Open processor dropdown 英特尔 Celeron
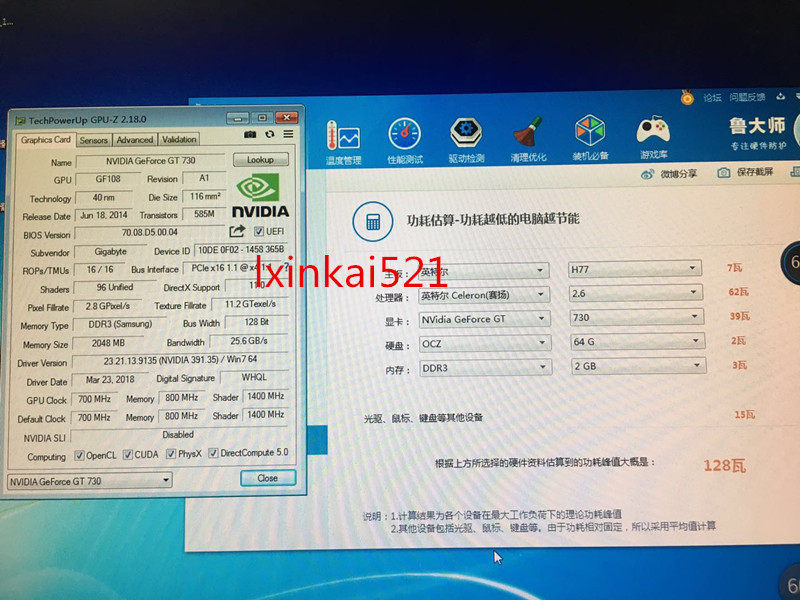Screen dimensions: 800x600 (484, 295)
